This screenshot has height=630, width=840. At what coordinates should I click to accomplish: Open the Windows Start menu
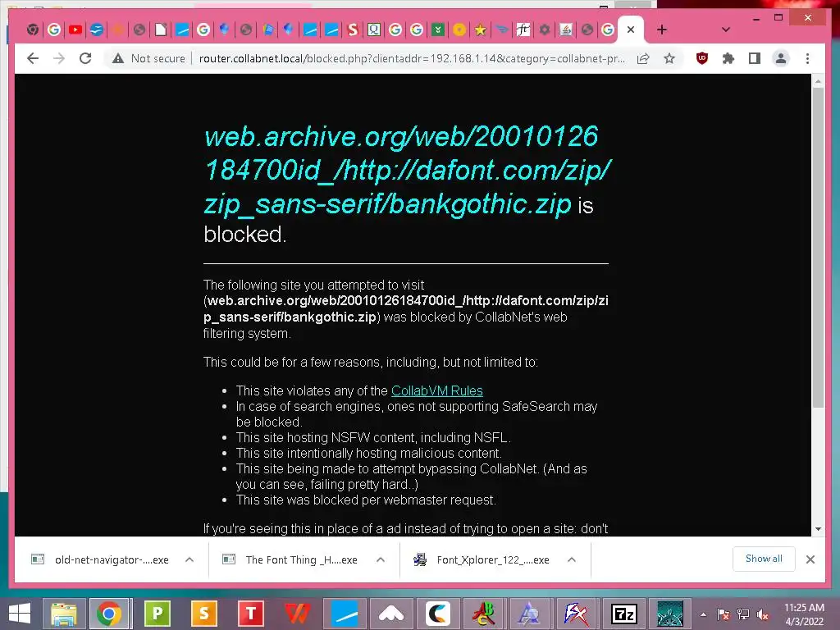coord(20,614)
